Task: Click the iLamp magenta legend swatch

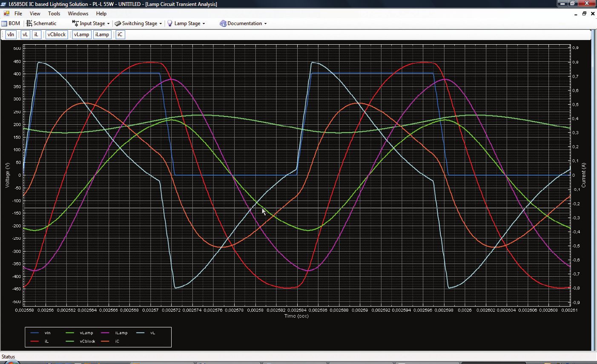Action: 105,333
